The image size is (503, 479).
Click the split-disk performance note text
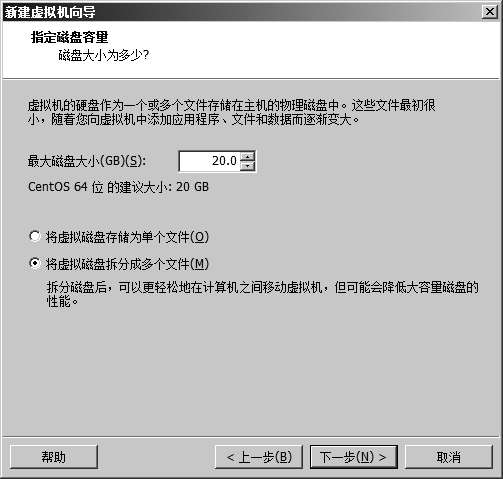click(262, 294)
